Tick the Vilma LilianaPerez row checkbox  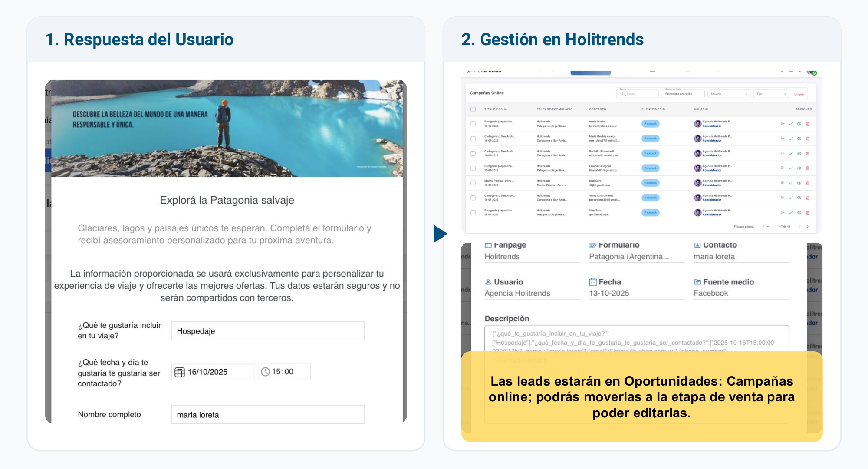pos(473,198)
